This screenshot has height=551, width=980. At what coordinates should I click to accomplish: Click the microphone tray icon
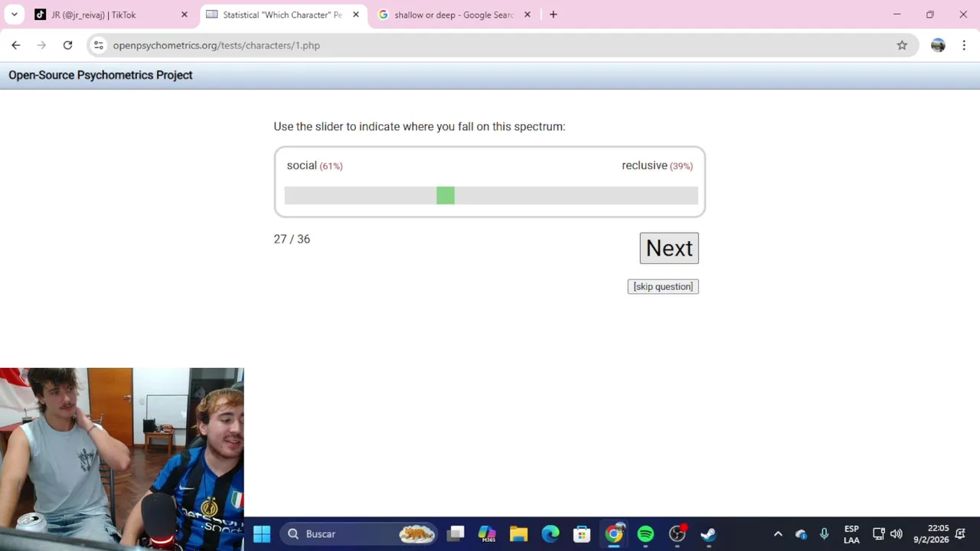click(825, 534)
